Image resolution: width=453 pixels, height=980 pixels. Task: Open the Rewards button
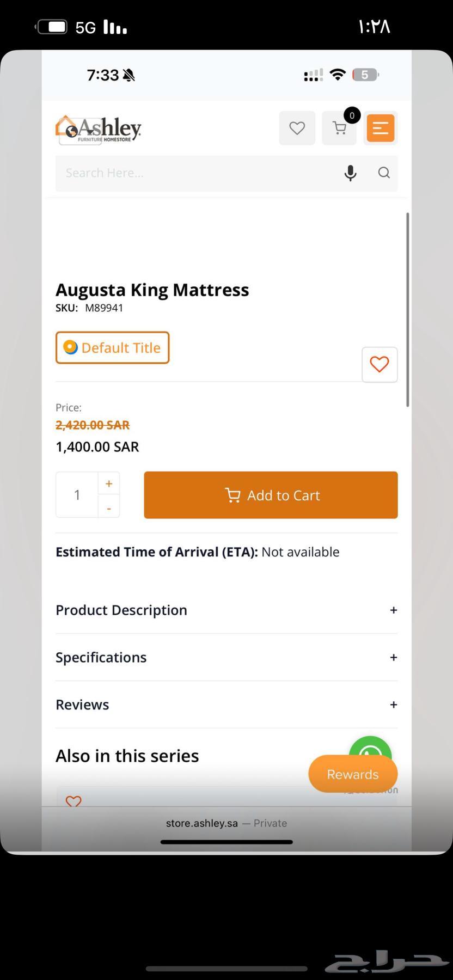353,774
